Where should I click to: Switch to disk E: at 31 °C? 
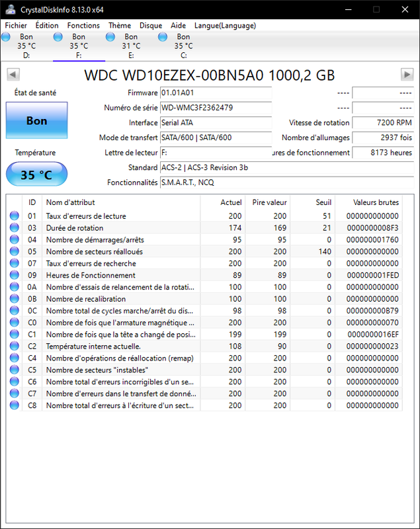(131, 46)
